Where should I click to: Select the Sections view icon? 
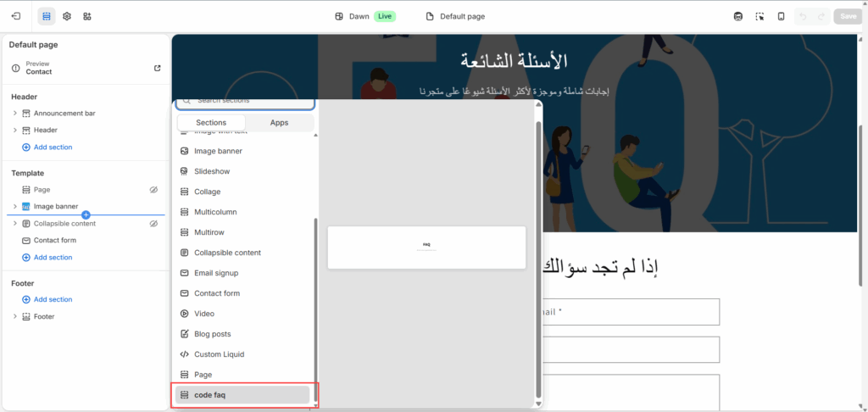pyautogui.click(x=47, y=16)
